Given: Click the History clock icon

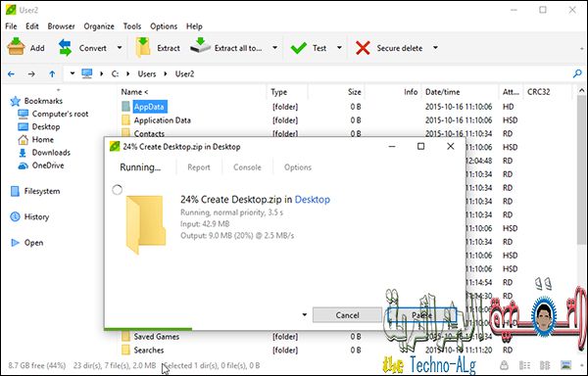Looking at the screenshot, I should click(x=15, y=216).
